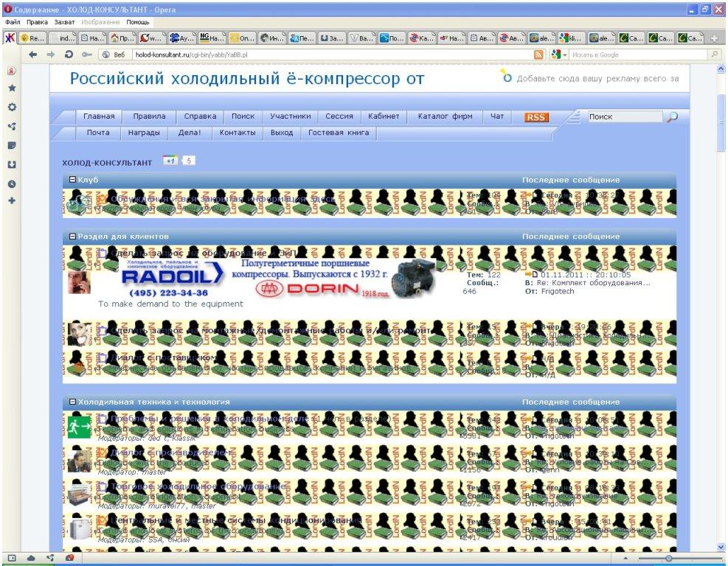Open the Чат forum menu item

[x=497, y=116]
